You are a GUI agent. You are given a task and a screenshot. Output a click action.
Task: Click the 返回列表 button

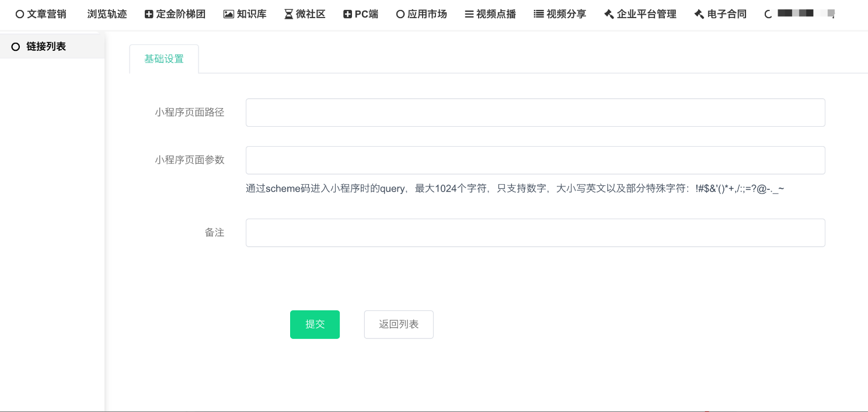pyautogui.click(x=399, y=324)
